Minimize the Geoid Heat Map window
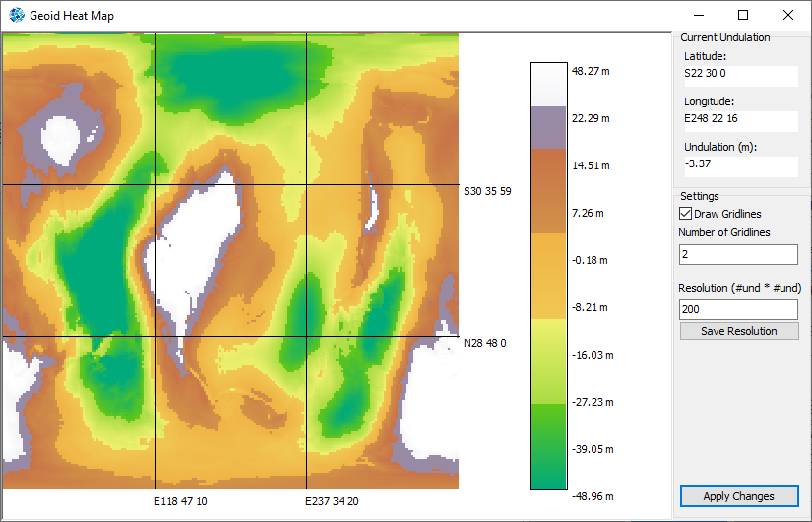Screen dimensions: 812x522 pos(699,15)
